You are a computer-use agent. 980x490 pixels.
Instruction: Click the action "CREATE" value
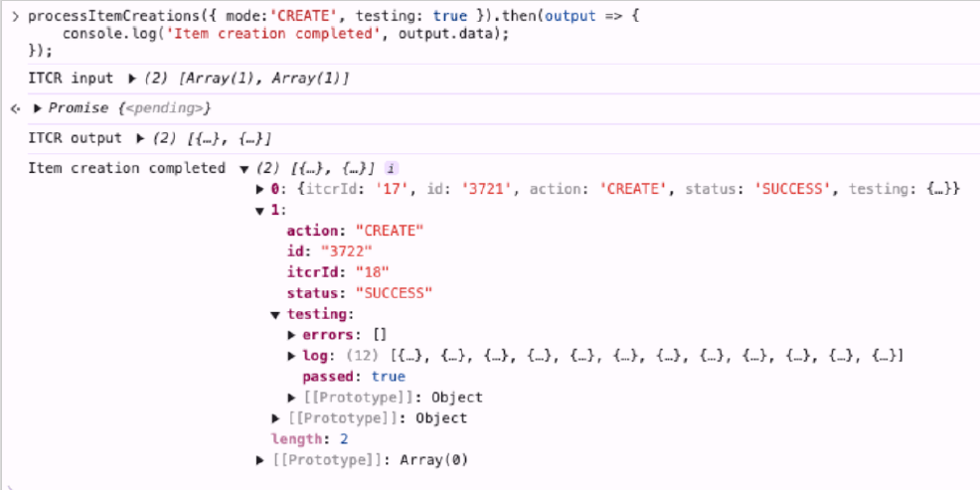pos(390,231)
